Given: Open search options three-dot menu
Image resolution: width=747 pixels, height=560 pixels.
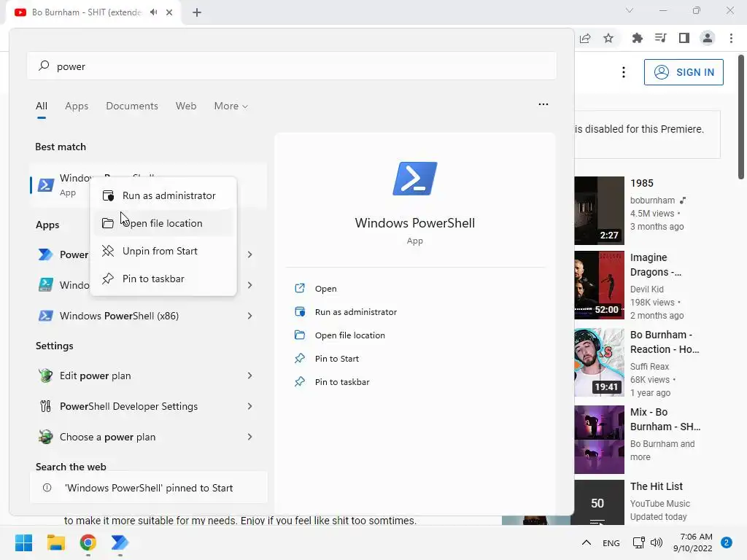Looking at the screenshot, I should [x=543, y=104].
